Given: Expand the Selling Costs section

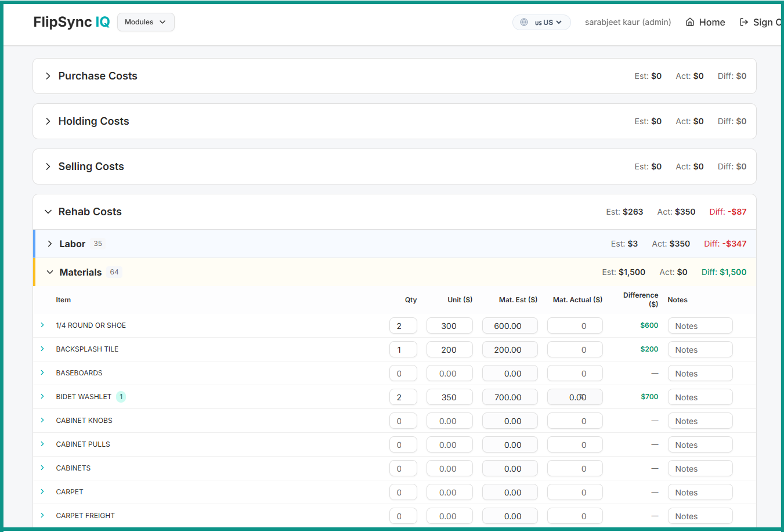Looking at the screenshot, I should pyautogui.click(x=48, y=167).
